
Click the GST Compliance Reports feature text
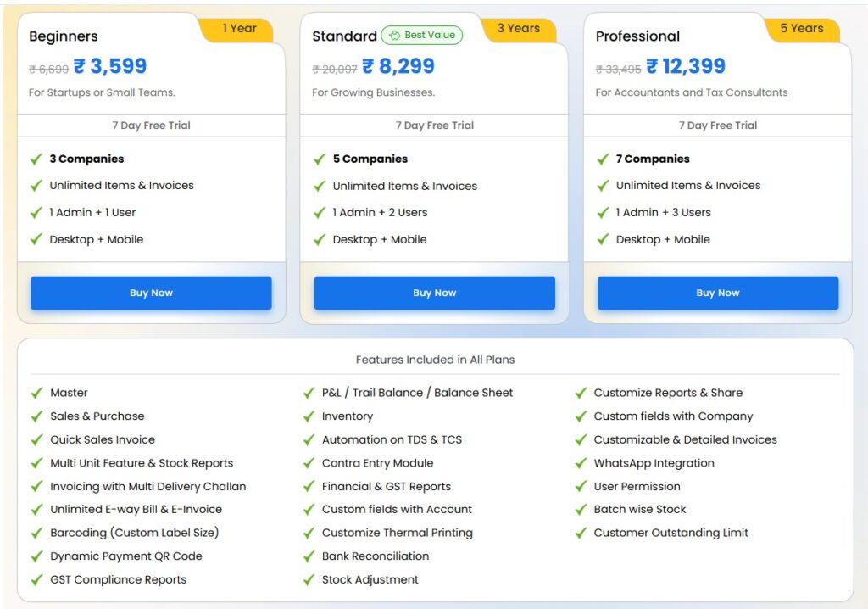[118, 579]
